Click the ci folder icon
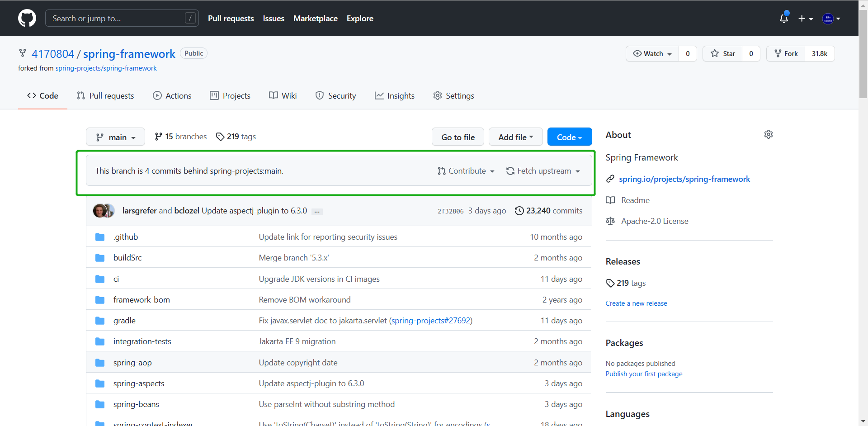The width and height of the screenshot is (868, 426). coord(100,279)
